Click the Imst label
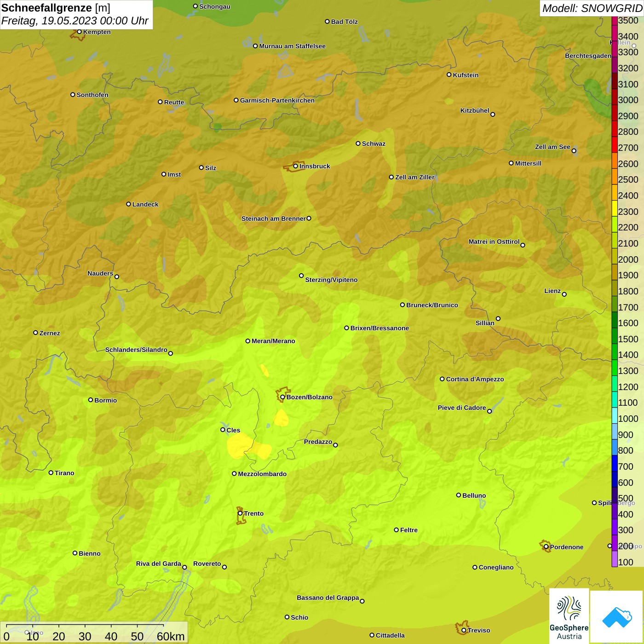Viewport: 644px width, 644px height. click(x=174, y=174)
